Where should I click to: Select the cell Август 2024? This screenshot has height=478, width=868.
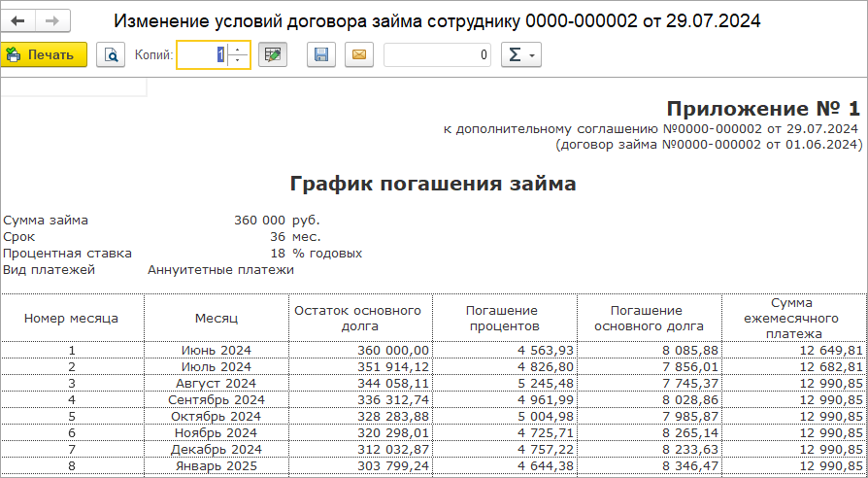tap(217, 384)
